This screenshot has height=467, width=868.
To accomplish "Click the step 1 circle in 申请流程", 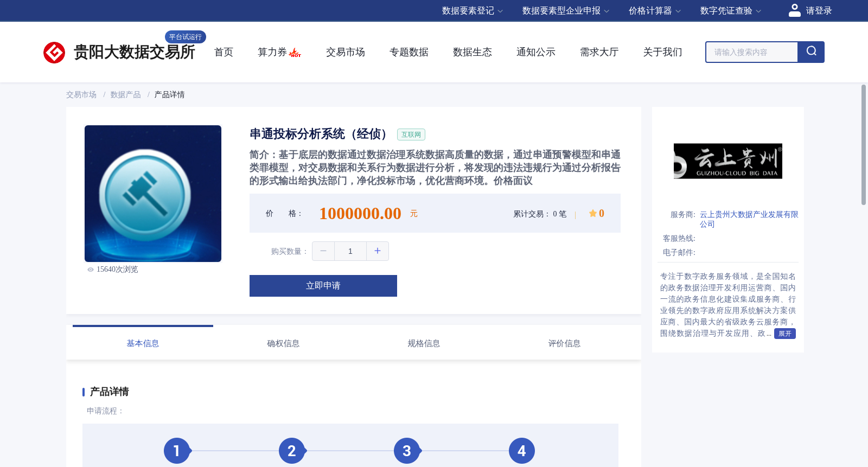I will 177,451.
